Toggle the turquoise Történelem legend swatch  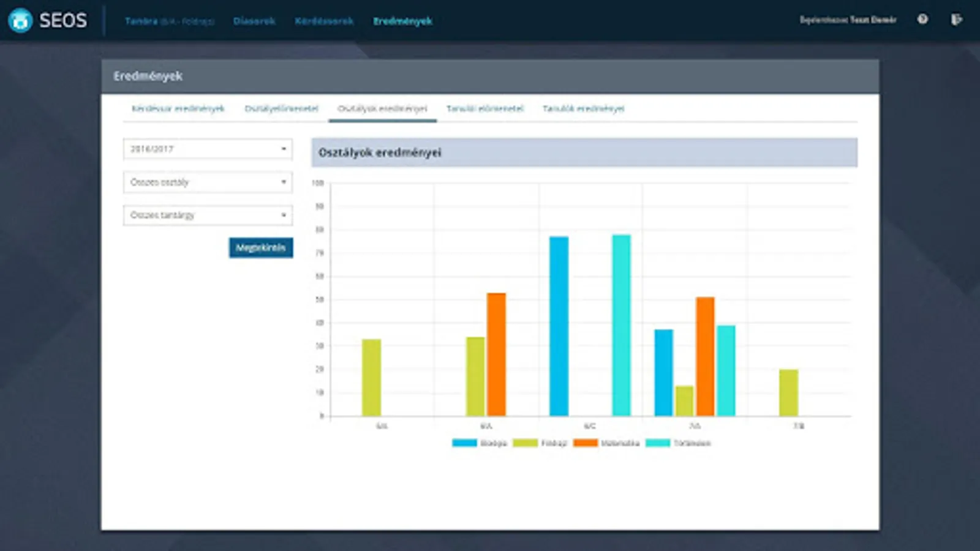point(658,443)
